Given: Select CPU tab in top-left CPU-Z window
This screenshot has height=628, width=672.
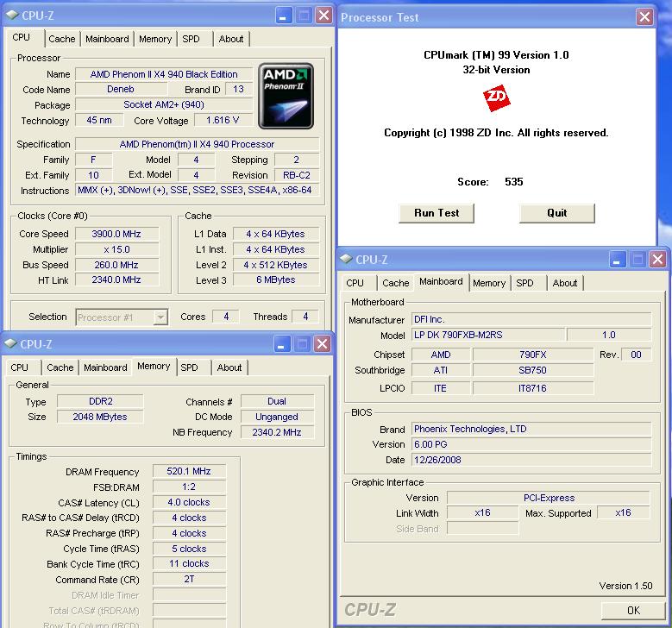Looking at the screenshot, I should point(21,38).
